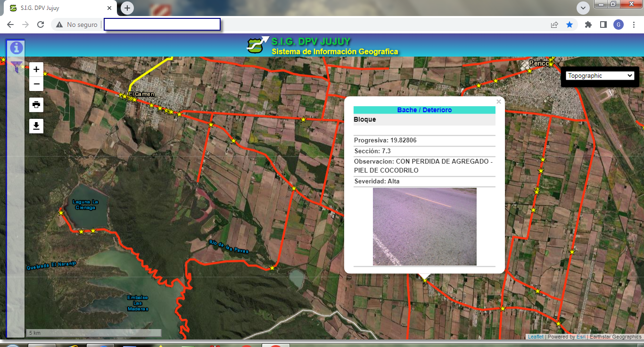Zoom out of the map
The height and width of the screenshot is (347, 644).
pos(36,84)
